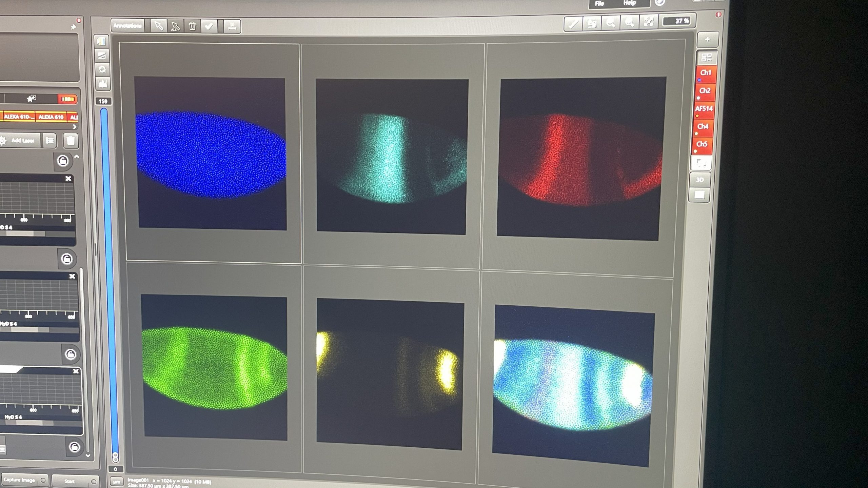The image size is (868, 488).
Task: Open the File menu
Action: click(599, 3)
